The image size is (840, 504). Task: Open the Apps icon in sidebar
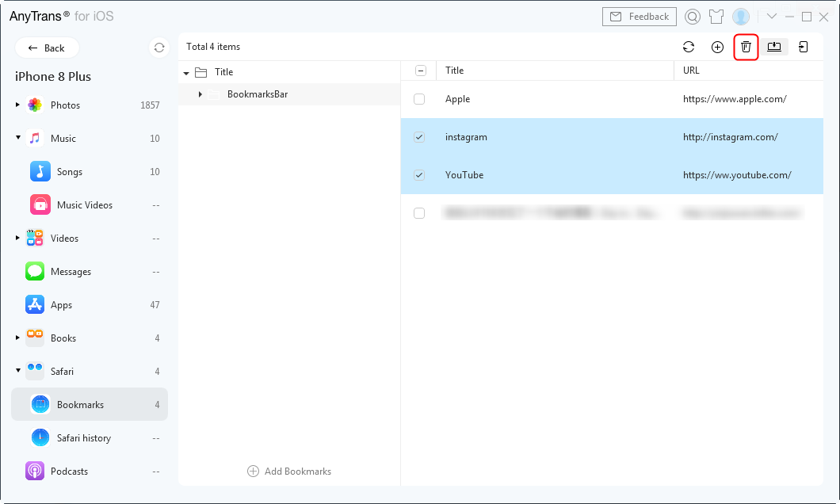tap(35, 304)
